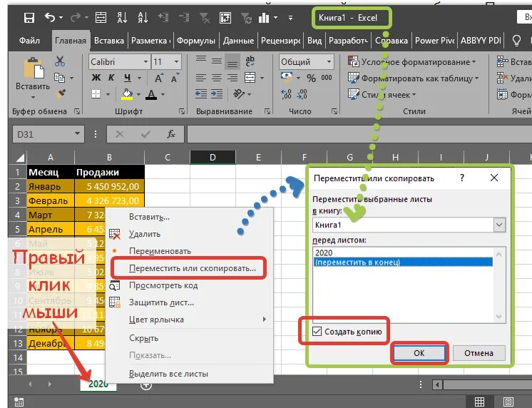Click the decrease font size icon
The width and height of the screenshot is (532, 408).
175,78
